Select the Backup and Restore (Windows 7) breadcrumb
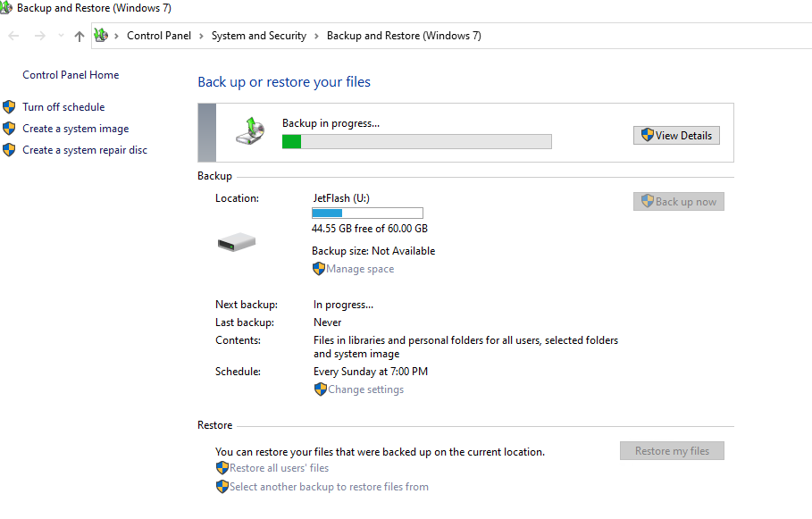 (404, 36)
